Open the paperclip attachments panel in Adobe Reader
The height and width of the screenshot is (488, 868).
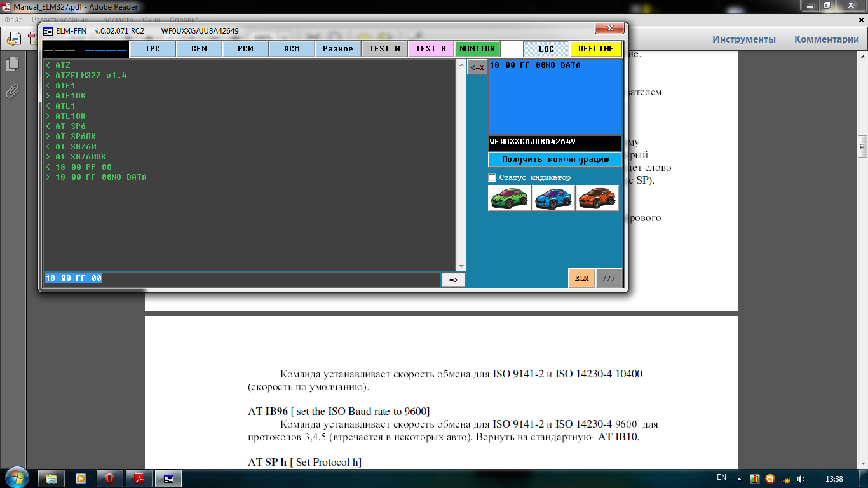(x=12, y=91)
